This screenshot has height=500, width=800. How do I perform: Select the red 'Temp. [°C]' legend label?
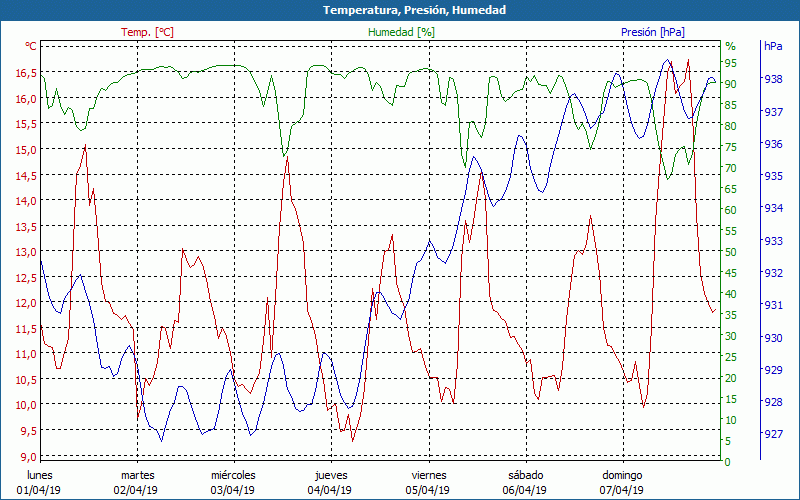(x=147, y=32)
